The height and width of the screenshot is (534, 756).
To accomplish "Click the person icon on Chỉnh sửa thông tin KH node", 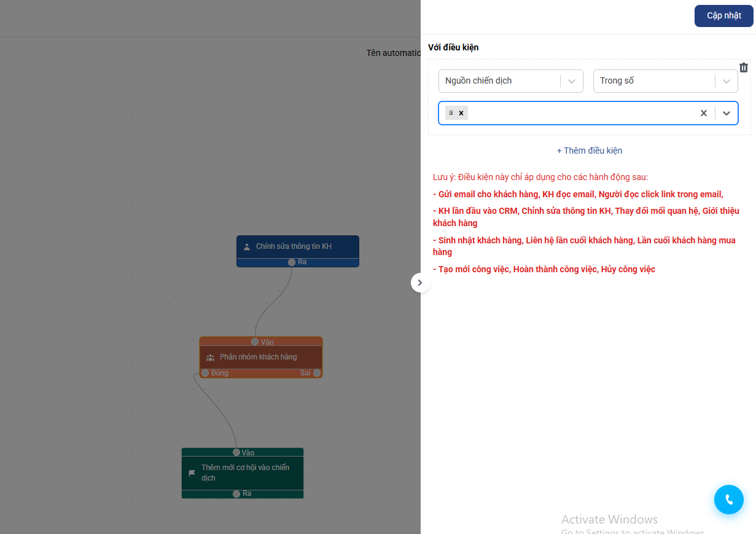I will 247,247.
